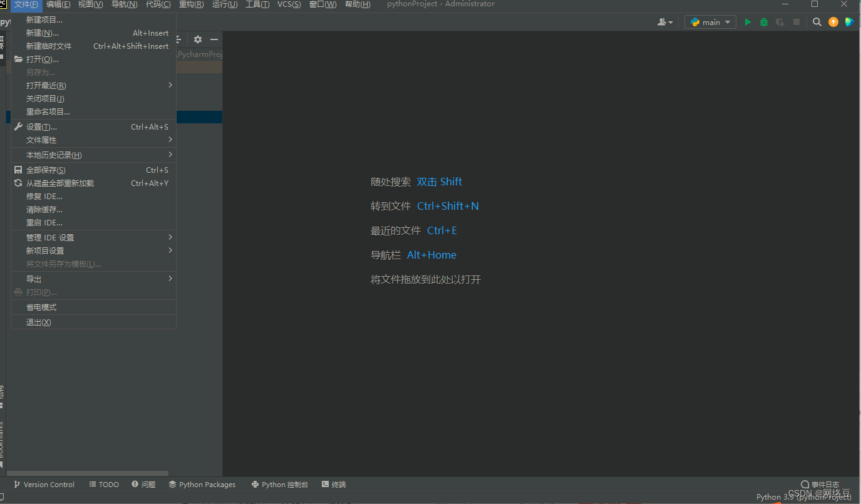Image resolution: width=861 pixels, height=504 pixels.
Task: Open Project panel gear settings icon
Action: [198, 39]
